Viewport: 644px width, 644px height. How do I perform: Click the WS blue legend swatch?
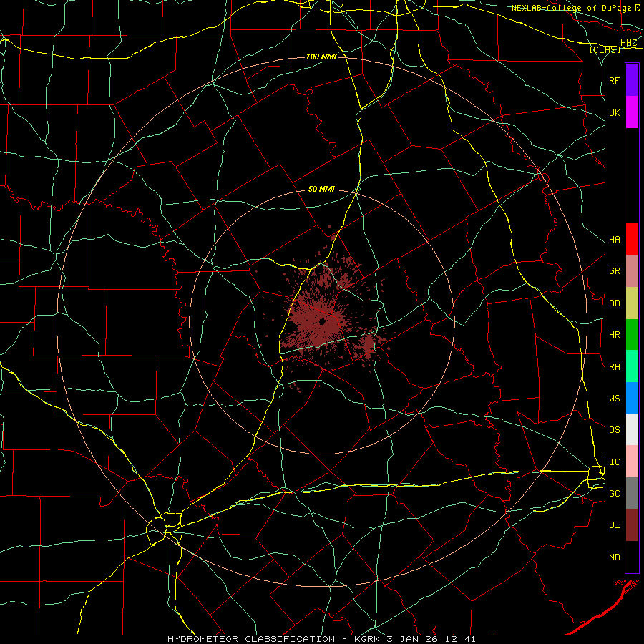632,398
